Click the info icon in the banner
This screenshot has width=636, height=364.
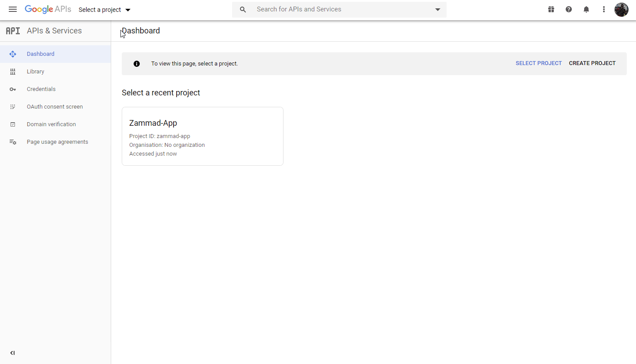(x=137, y=64)
